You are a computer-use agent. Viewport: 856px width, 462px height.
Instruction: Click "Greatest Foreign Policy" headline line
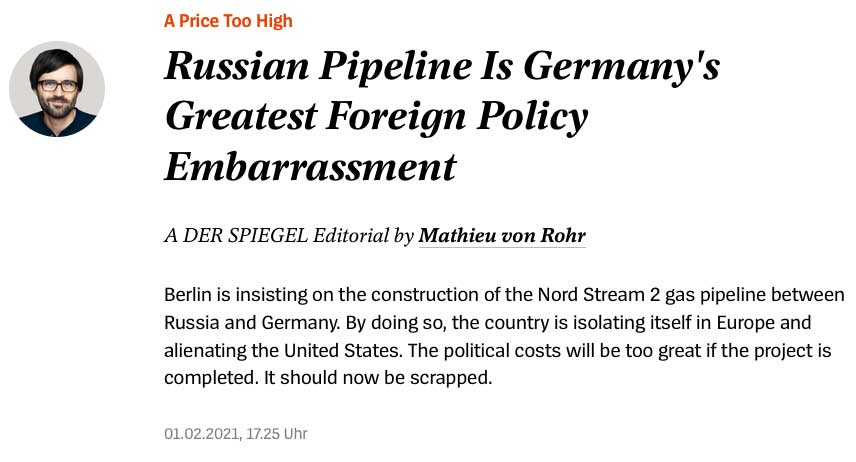pyautogui.click(x=375, y=118)
